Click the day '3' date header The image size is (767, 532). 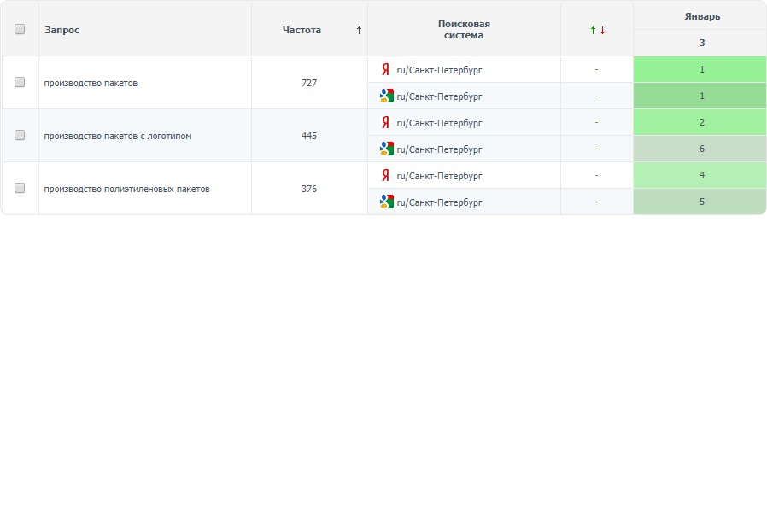pyautogui.click(x=702, y=43)
